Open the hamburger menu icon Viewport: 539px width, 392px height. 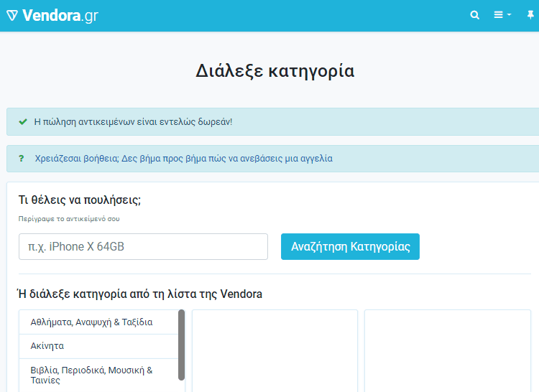(x=499, y=15)
